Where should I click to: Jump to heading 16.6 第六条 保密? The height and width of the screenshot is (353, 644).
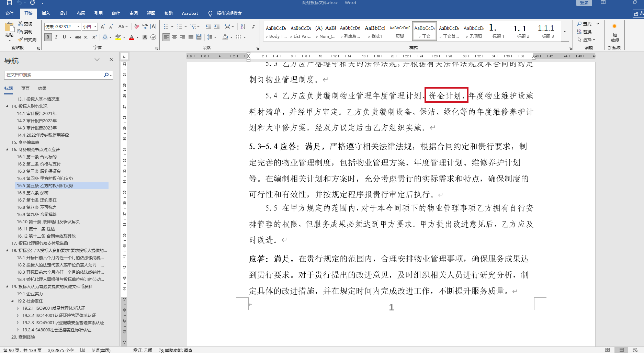pos(33,193)
